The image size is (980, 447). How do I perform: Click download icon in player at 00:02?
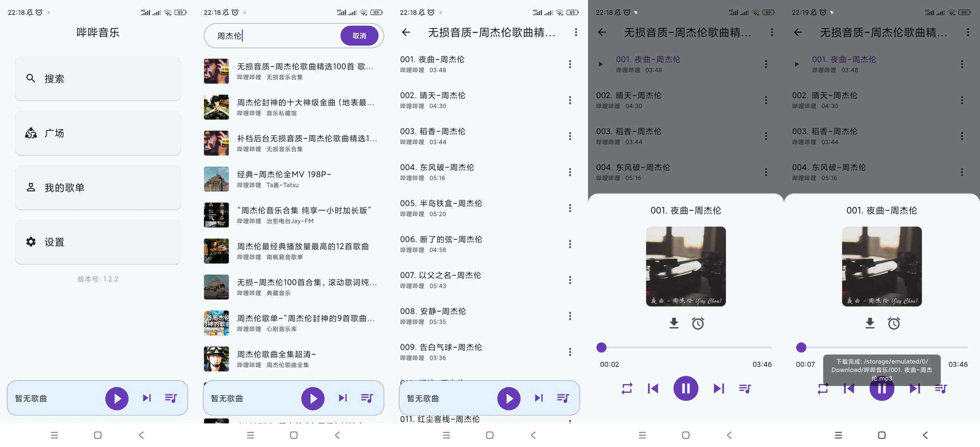(x=674, y=323)
